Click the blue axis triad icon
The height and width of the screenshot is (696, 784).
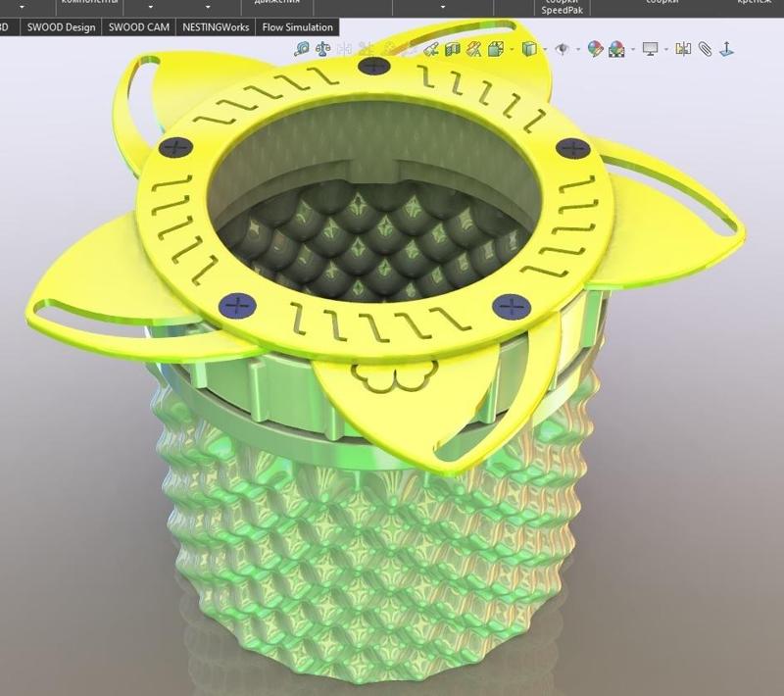(x=726, y=49)
